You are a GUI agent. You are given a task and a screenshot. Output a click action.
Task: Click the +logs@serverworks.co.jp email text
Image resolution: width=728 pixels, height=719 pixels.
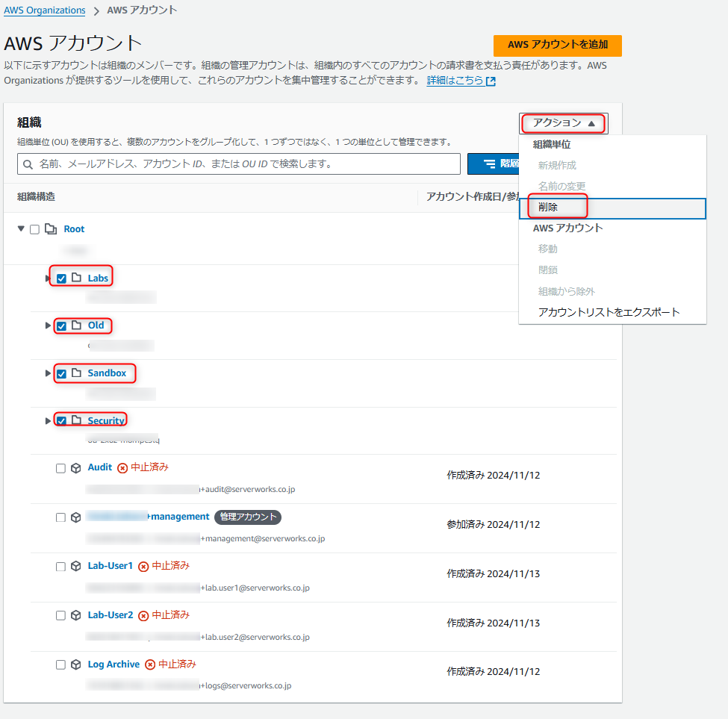[246, 685]
